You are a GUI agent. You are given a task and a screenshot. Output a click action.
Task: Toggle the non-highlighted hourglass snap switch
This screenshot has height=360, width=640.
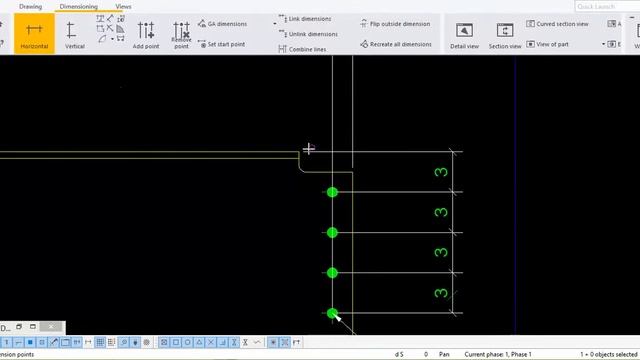pyautogui.click(x=245, y=342)
